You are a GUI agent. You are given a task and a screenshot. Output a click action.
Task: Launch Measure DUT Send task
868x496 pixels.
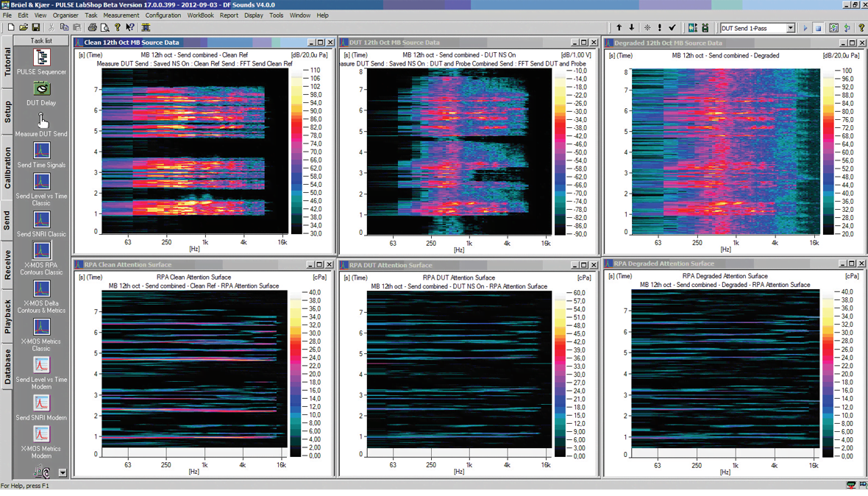(42, 120)
